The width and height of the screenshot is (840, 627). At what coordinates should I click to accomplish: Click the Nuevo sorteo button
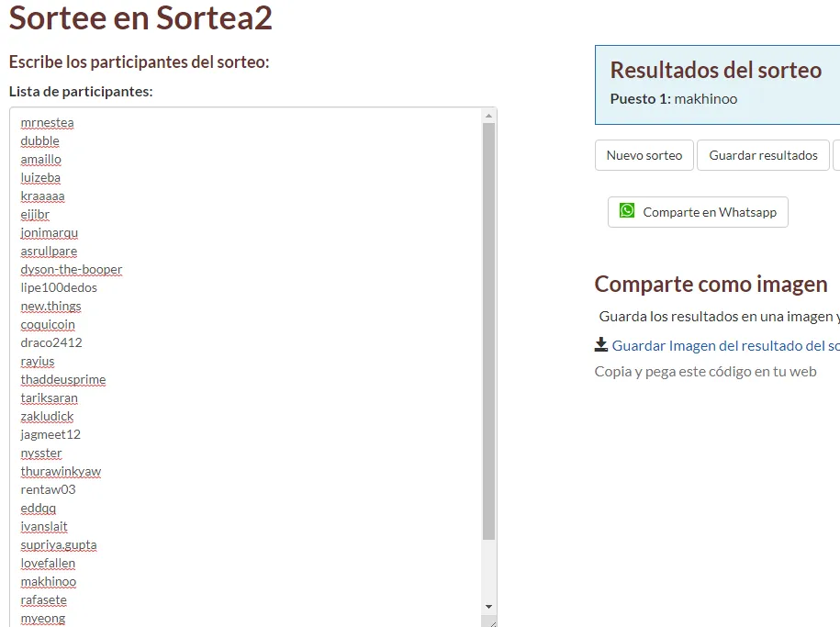click(644, 155)
